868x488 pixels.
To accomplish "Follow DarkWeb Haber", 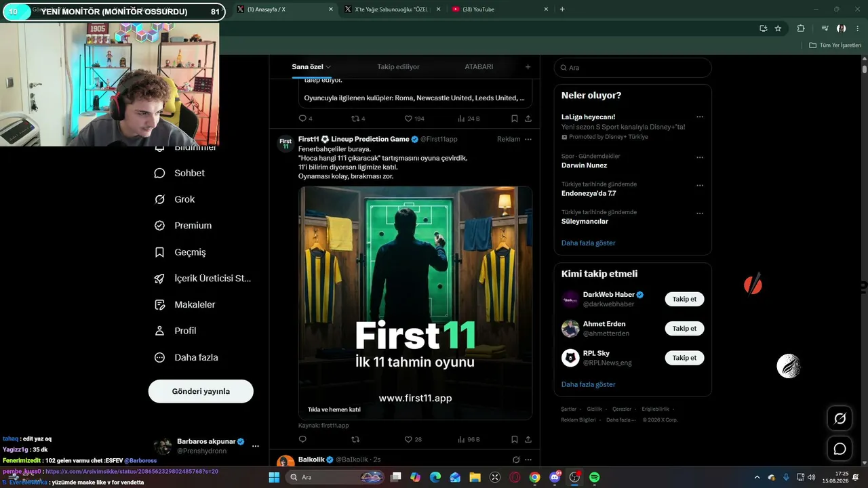I will (684, 299).
